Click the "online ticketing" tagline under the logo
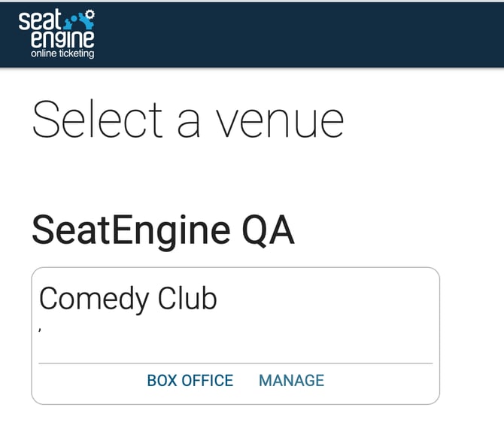504x444 pixels. pyautogui.click(x=62, y=54)
